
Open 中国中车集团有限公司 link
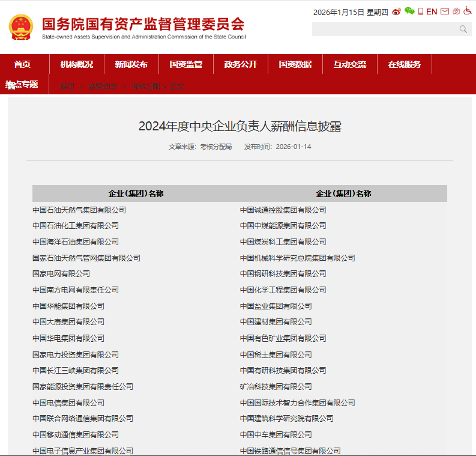click(276, 434)
